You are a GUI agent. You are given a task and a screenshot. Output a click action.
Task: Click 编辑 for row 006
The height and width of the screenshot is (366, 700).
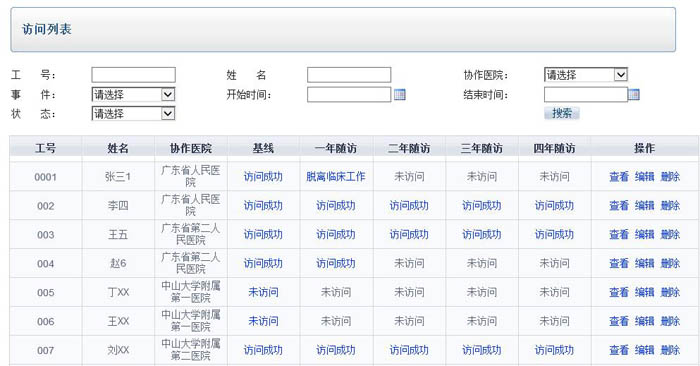[644, 321]
